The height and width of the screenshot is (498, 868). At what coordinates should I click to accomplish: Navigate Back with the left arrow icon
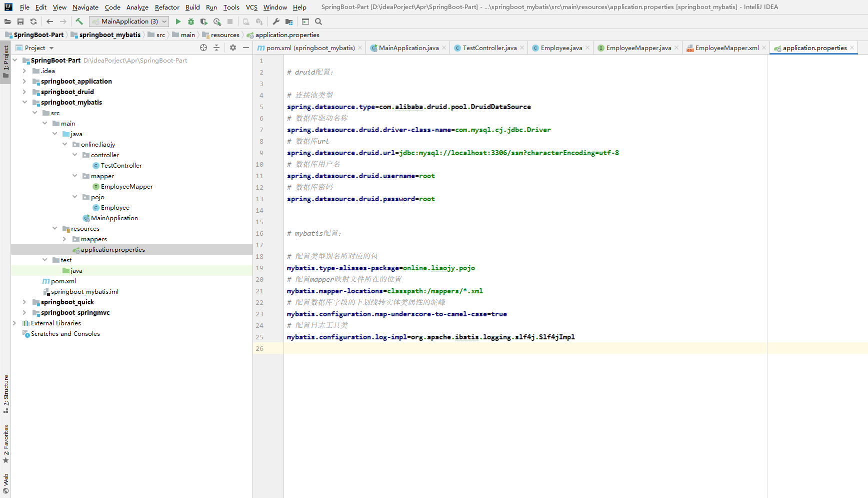[x=49, y=22]
